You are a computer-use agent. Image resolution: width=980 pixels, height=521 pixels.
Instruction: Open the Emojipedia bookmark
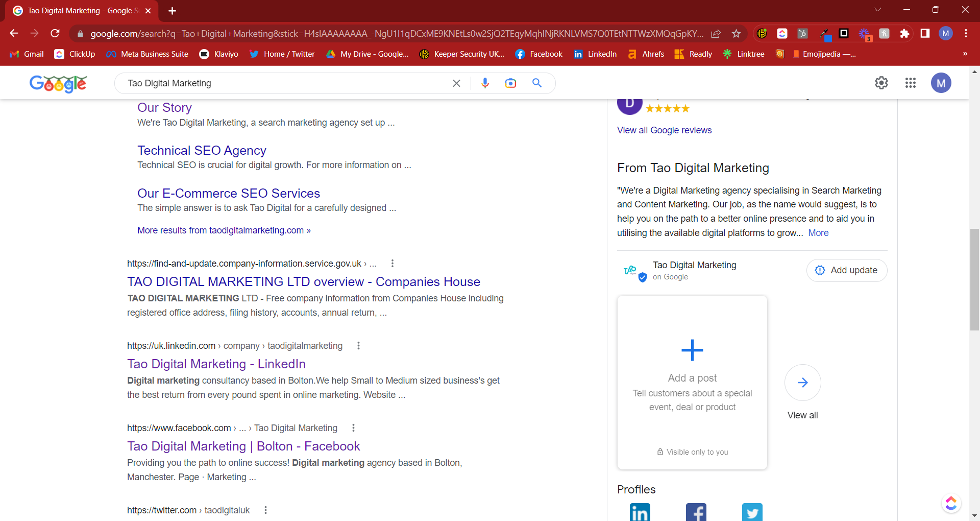tap(824, 54)
